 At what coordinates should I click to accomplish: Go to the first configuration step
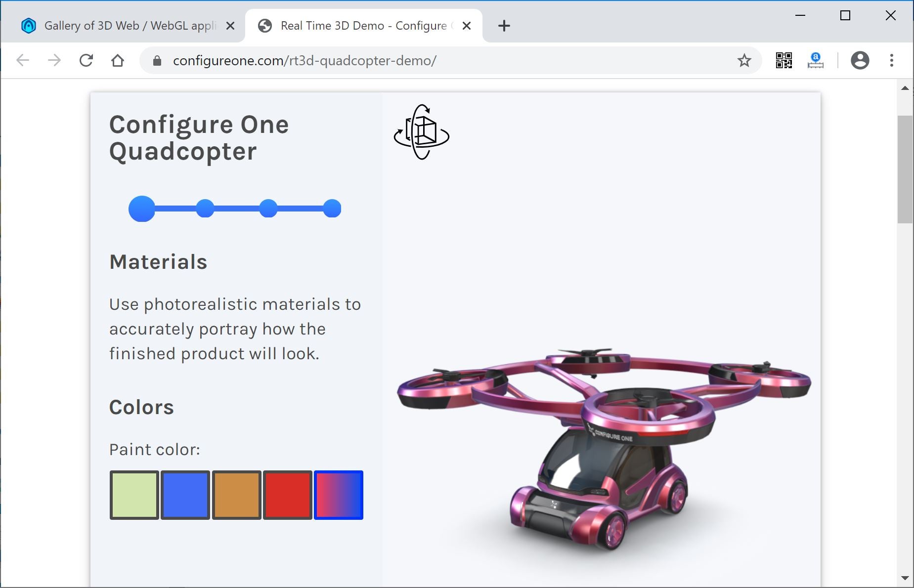pos(142,209)
